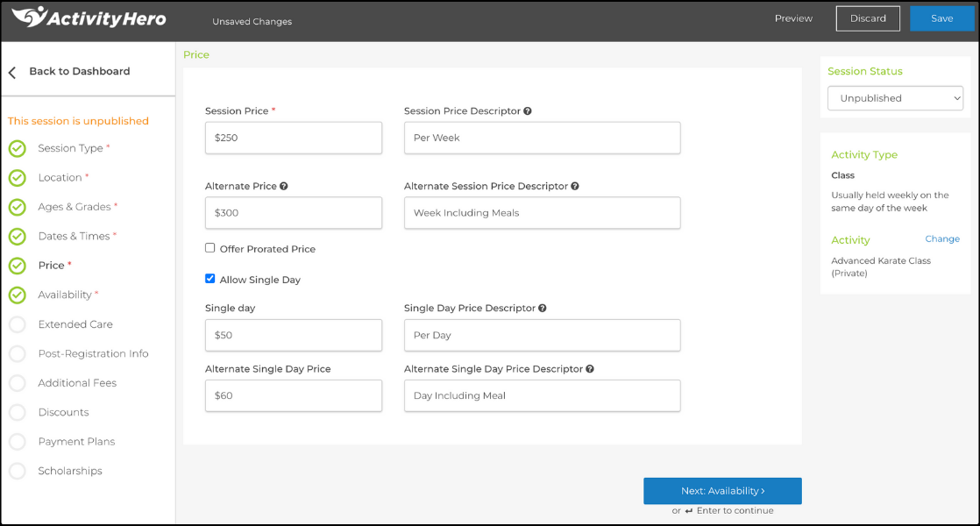This screenshot has width=980, height=526.
Task: Open help for Alternate Single Day Price Descriptor
Action: [590, 369]
